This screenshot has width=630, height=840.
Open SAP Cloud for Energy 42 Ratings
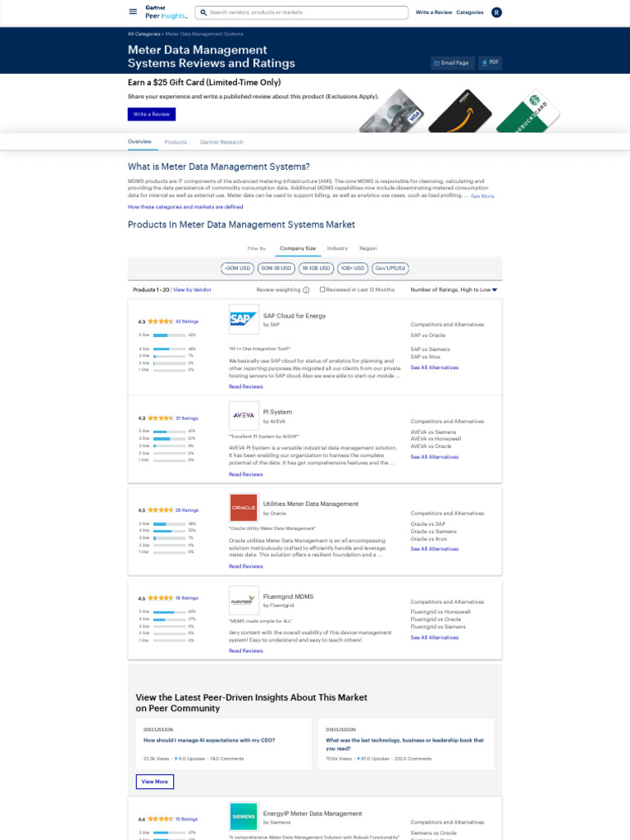click(187, 322)
